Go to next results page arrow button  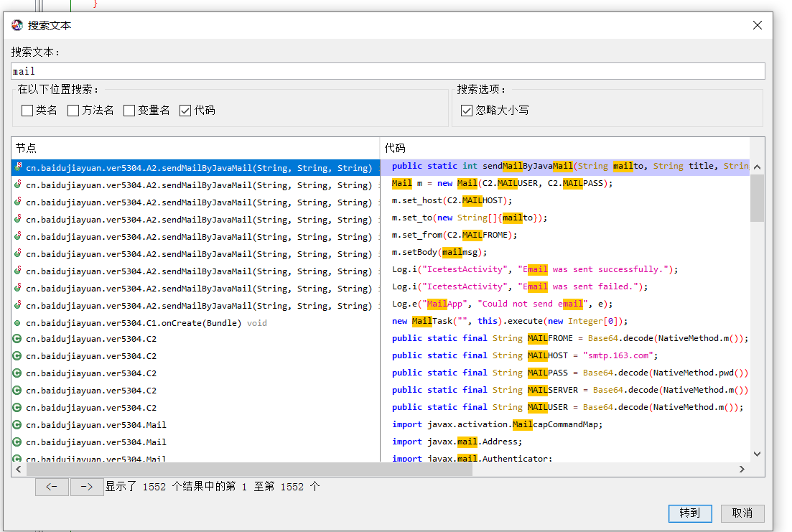87,487
